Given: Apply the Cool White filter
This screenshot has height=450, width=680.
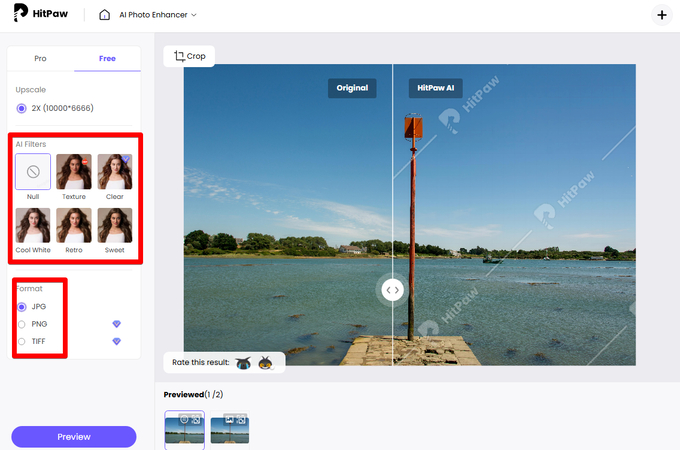Looking at the screenshot, I should pyautogui.click(x=33, y=225).
